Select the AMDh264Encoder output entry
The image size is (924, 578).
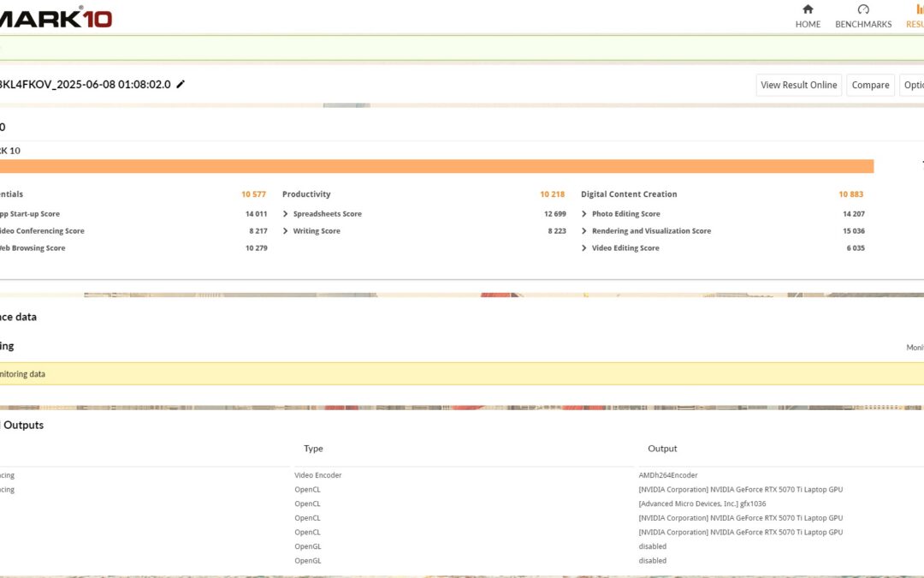click(x=669, y=475)
